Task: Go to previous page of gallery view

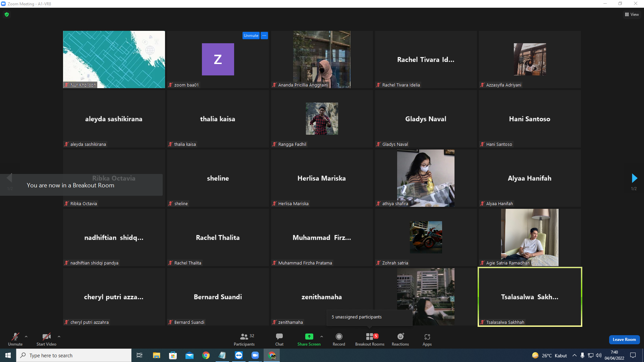Action: (x=9, y=178)
